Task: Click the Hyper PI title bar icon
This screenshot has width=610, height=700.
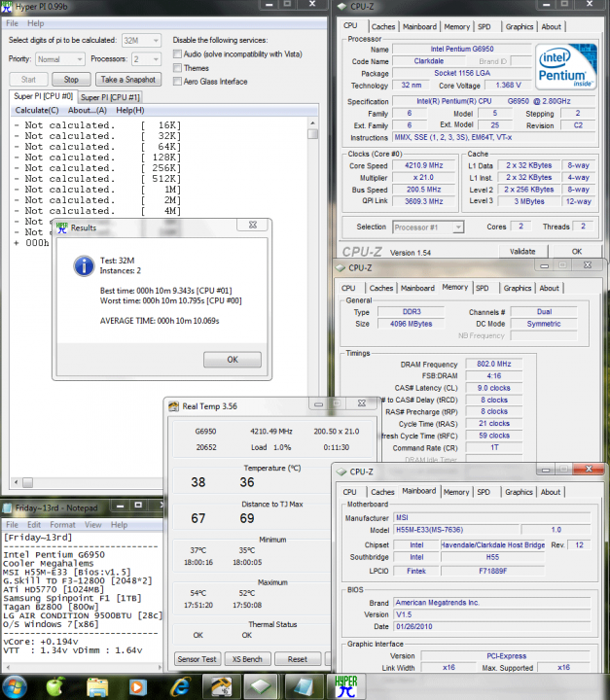Action: [x=6, y=6]
